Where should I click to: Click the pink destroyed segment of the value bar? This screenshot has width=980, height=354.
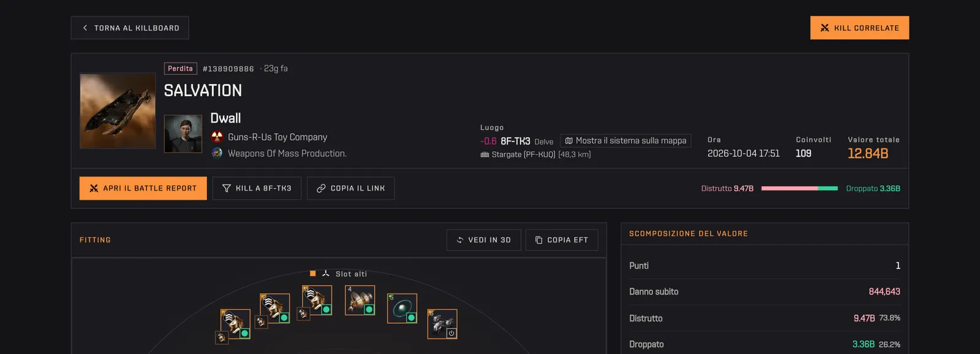point(790,189)
